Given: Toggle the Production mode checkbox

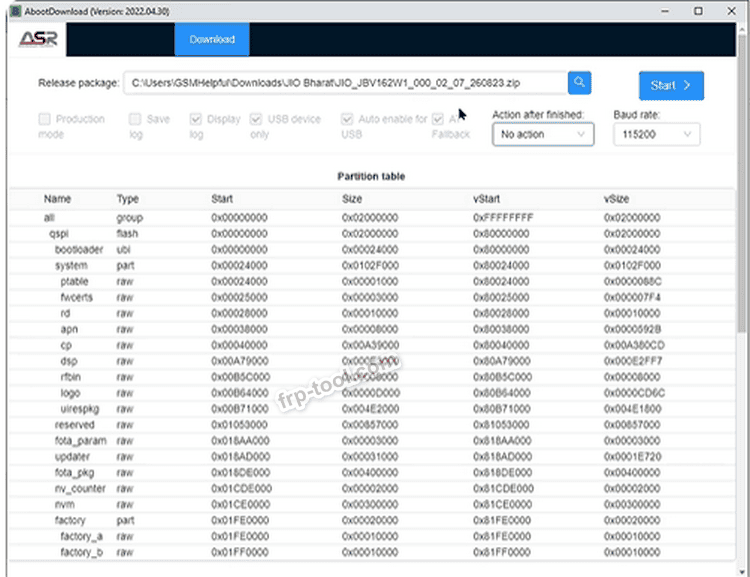Looking at the screenshot, I should pos(44,119).
